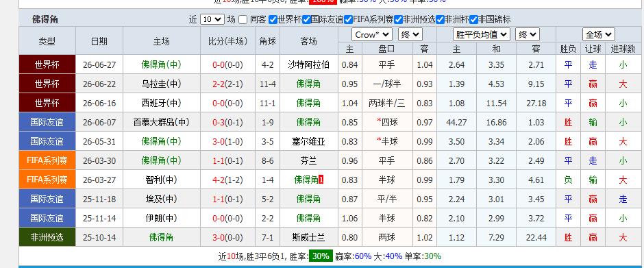This screenshot has height=268, width=644.
Task: Click the 3-0(0-0) score vs 斯威士兰
Action: (228, 237)
